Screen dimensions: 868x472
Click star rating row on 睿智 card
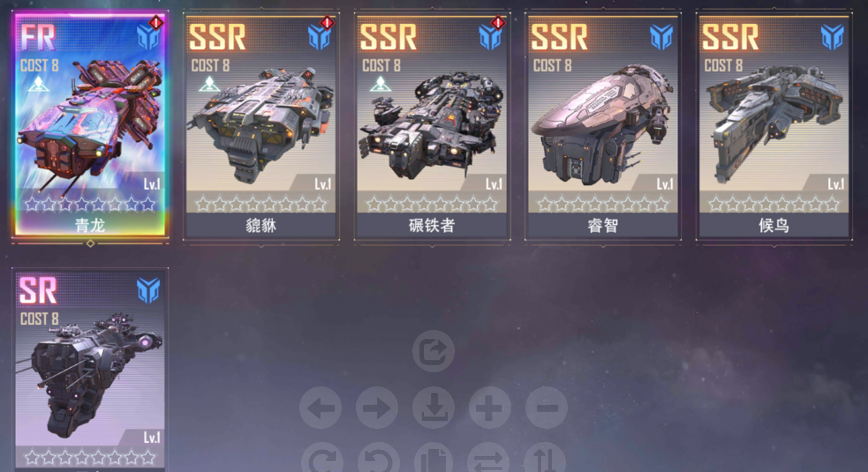[603, 204]
